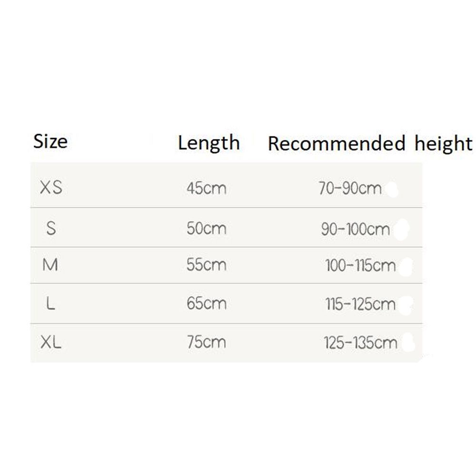This screenshot has width=476, height=476.
Task: Pick the 125-135cm recommended height cell
Action: point(360,342)
